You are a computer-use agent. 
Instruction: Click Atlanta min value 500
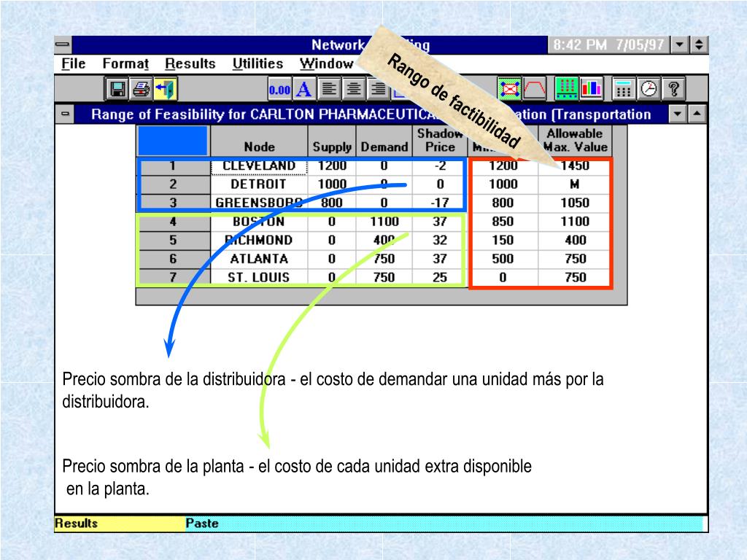click(x=503, y=259)
